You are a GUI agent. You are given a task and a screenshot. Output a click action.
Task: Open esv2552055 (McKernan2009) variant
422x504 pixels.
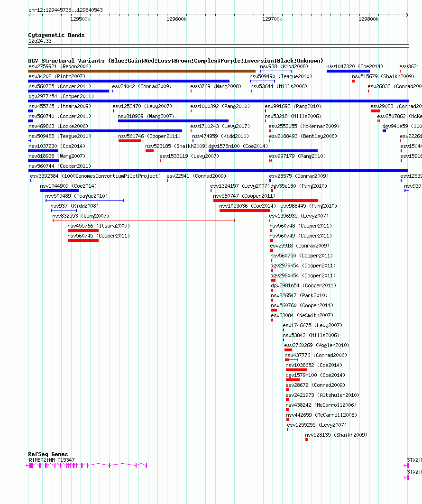coord(304,126)
